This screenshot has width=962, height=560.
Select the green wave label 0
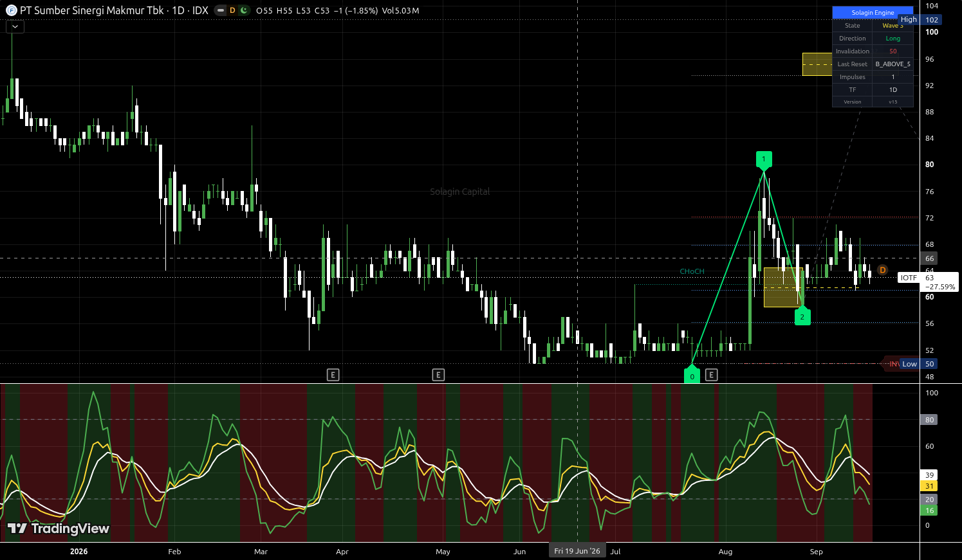pos(692,375)
